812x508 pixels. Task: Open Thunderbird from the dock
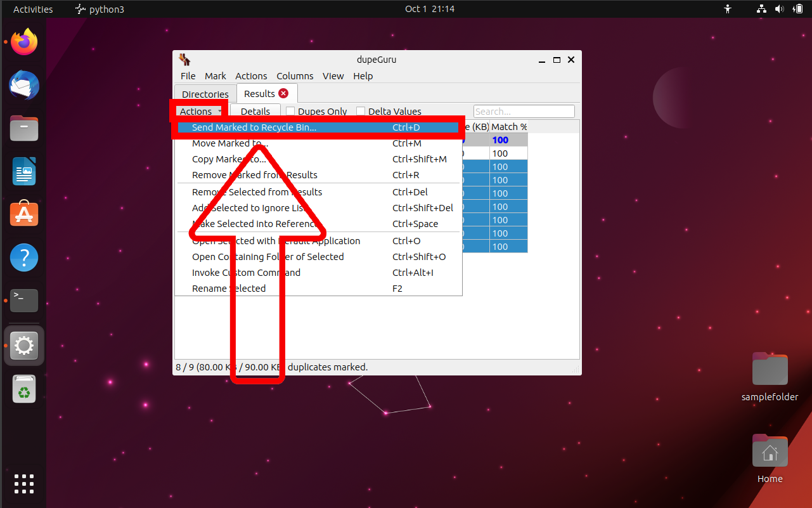coord(23,85)
